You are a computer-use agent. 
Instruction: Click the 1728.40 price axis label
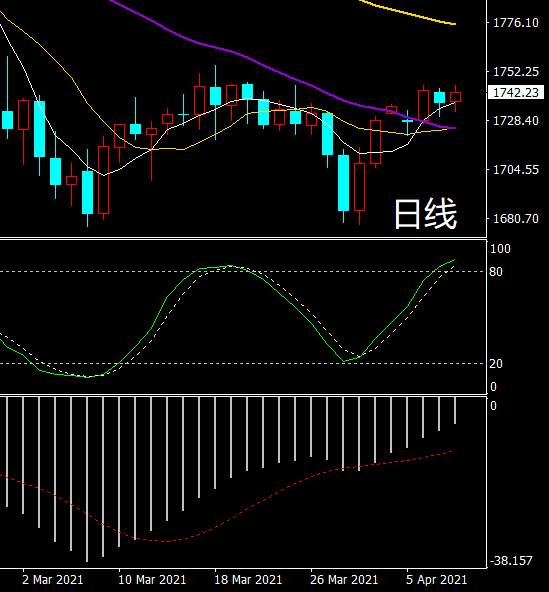[516, 120]
